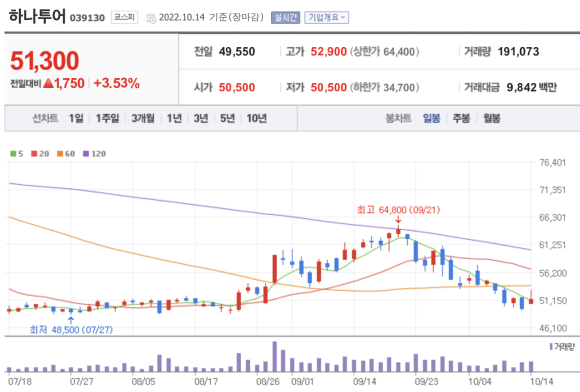Switch to the 3개월 line chart

(143, 118)
